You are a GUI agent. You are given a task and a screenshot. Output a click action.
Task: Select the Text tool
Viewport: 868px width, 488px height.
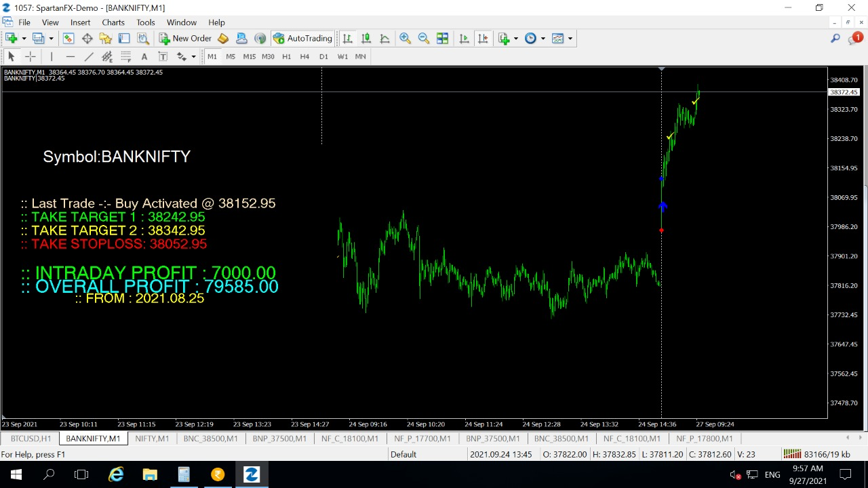144,56
